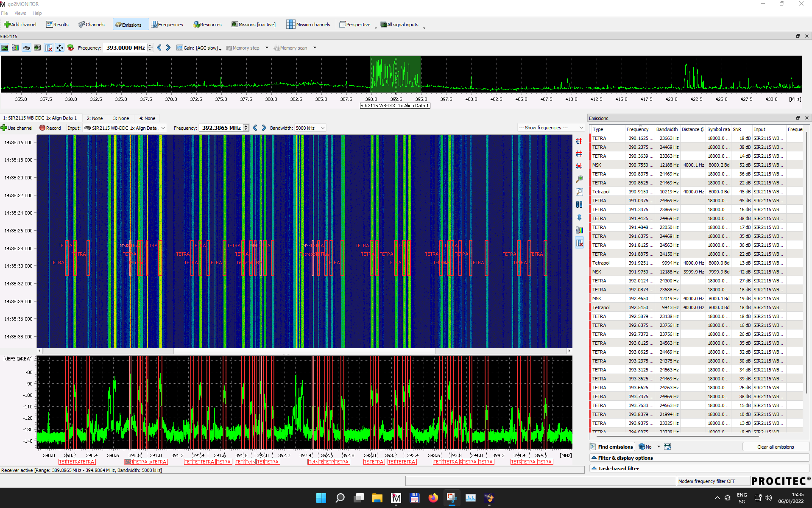Screen dimensions: 812x508
Task: Click the blue vertical double-arrow icon
Action: point(579,217)
